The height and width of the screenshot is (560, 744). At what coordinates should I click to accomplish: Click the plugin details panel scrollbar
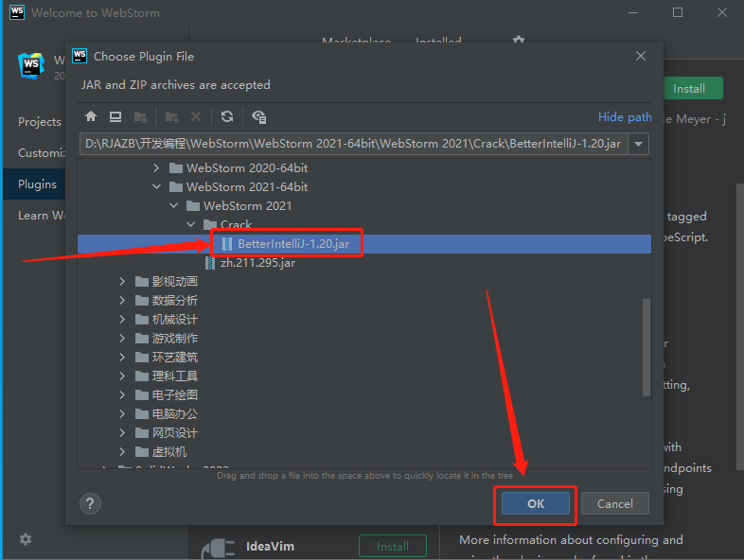pyautogui.click(x=739, y=326)
